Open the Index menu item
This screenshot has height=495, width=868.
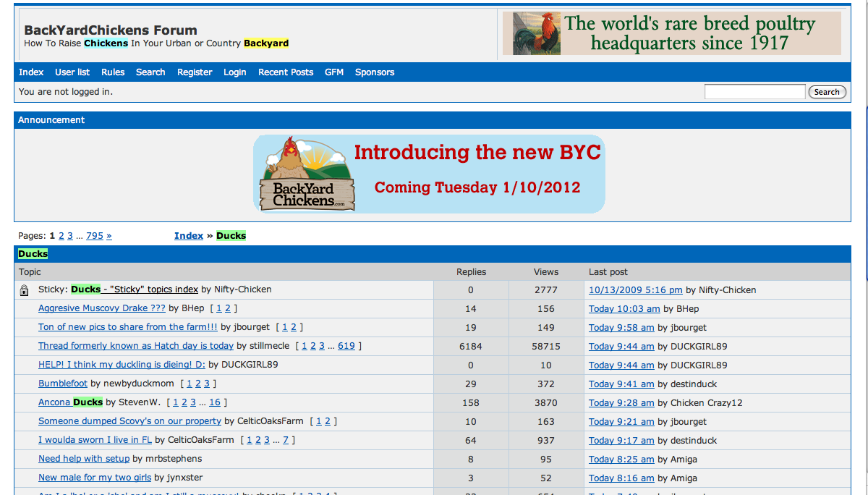click(x=31, y=72)
